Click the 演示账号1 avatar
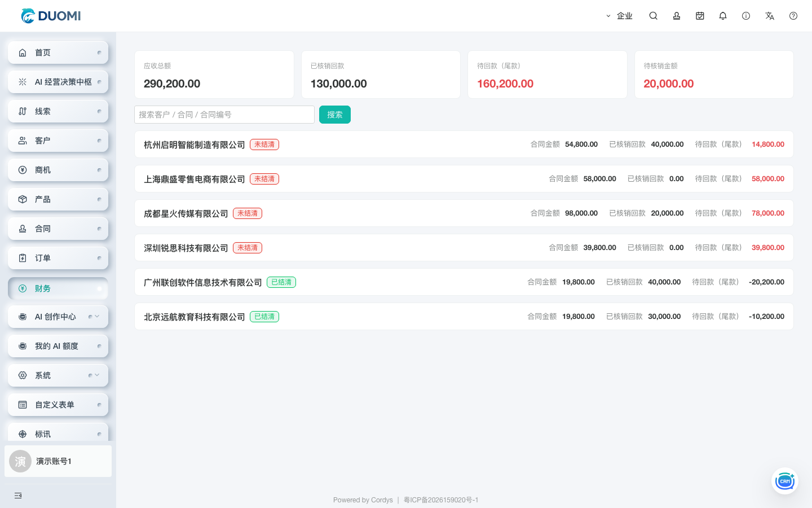This screenshot has height=508, width=812. tap(20, 461)
